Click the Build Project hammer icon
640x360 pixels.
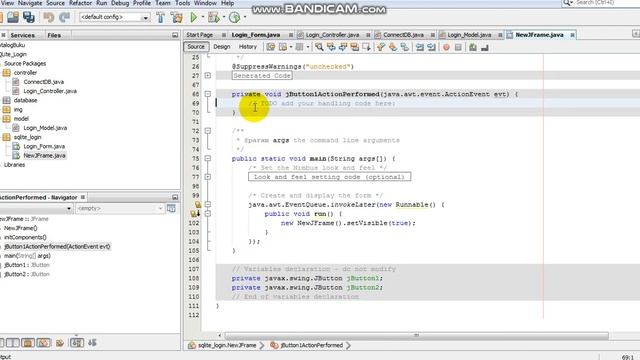[x=160, y=17]
